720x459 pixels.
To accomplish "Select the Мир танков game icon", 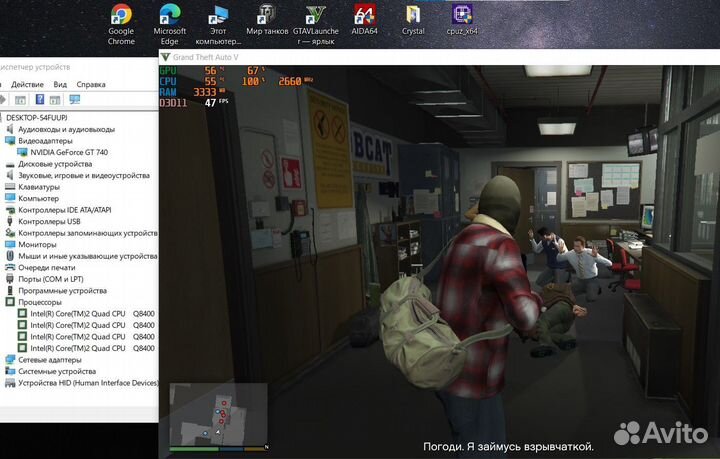I will point(267,17).
